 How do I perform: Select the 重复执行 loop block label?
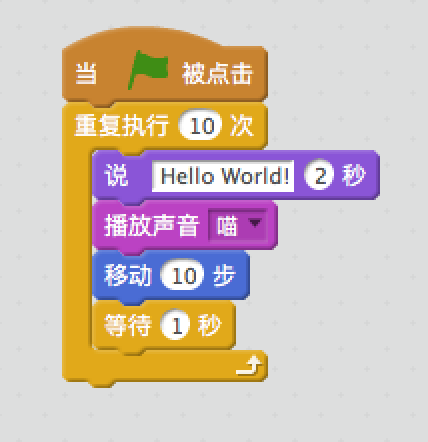click(x=122, y=125)
